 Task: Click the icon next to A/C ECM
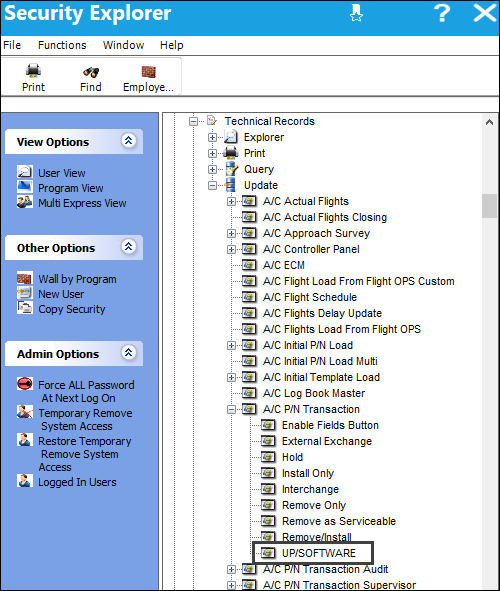pos(249,265)
